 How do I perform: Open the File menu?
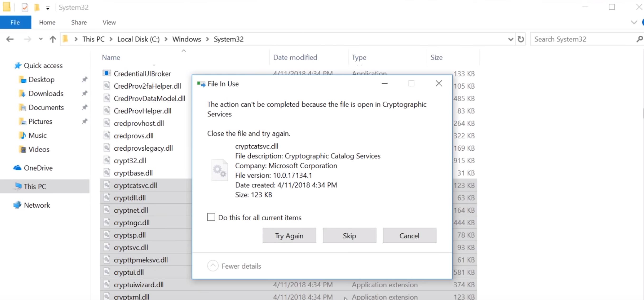[15, 22]
